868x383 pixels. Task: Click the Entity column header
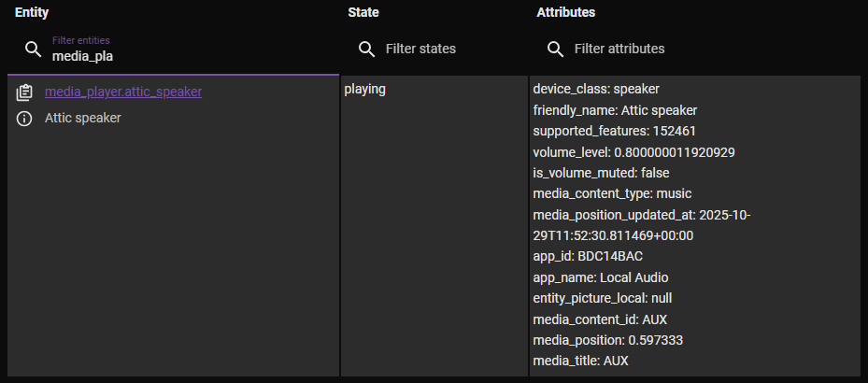point(32,13)
